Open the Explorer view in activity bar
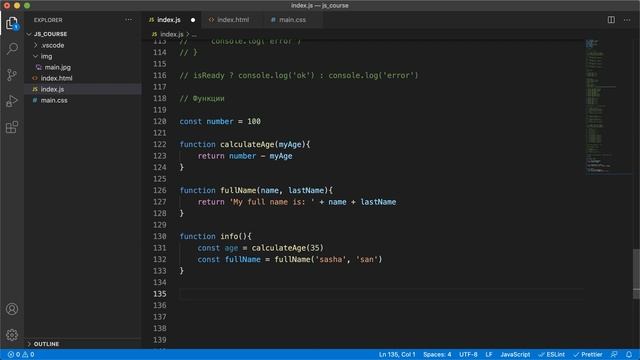 12,23
